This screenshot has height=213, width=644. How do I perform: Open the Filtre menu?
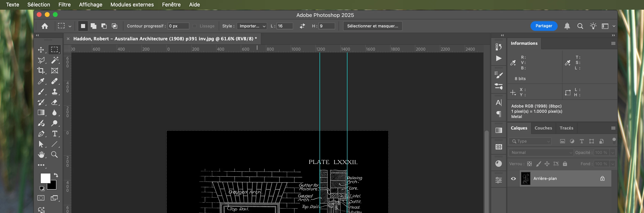click(x=65, y=4)
